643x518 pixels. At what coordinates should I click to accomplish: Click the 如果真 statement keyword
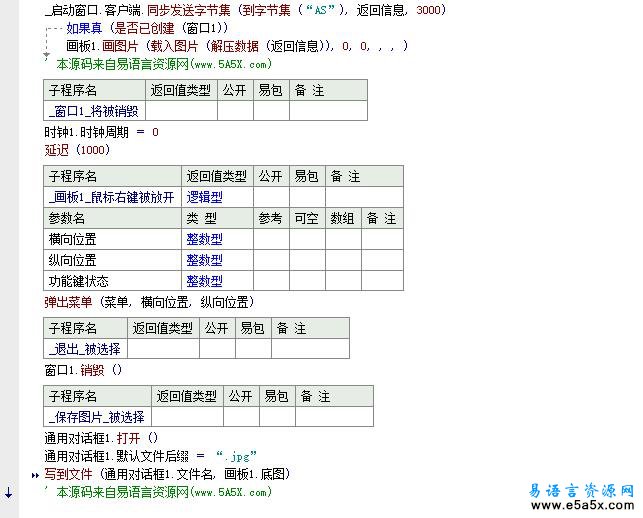84,28
